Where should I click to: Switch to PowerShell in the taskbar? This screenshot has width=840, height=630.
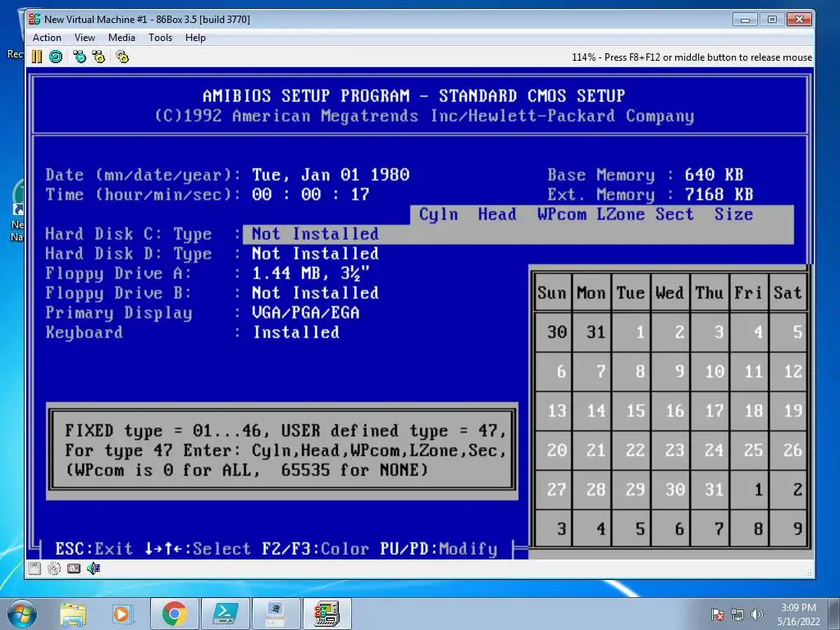225,614
